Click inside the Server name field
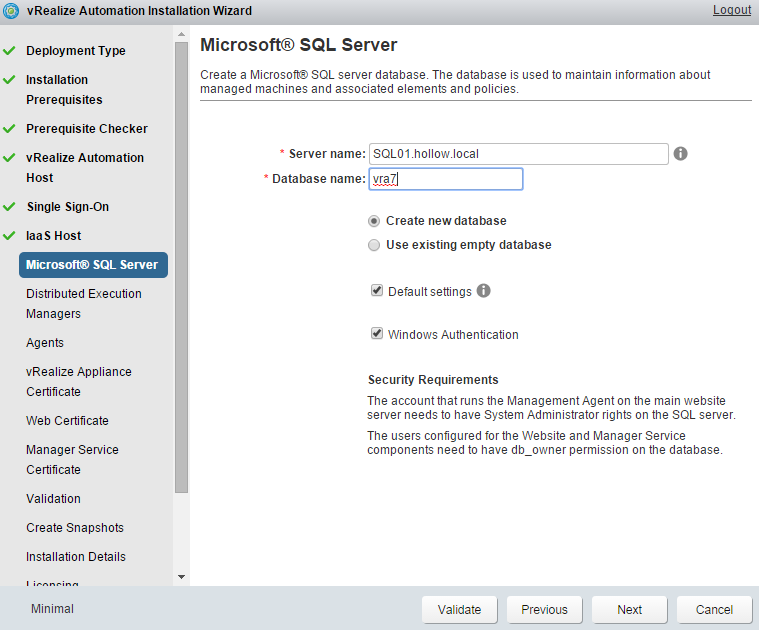759x630 pixels. [x=518, y=154]
